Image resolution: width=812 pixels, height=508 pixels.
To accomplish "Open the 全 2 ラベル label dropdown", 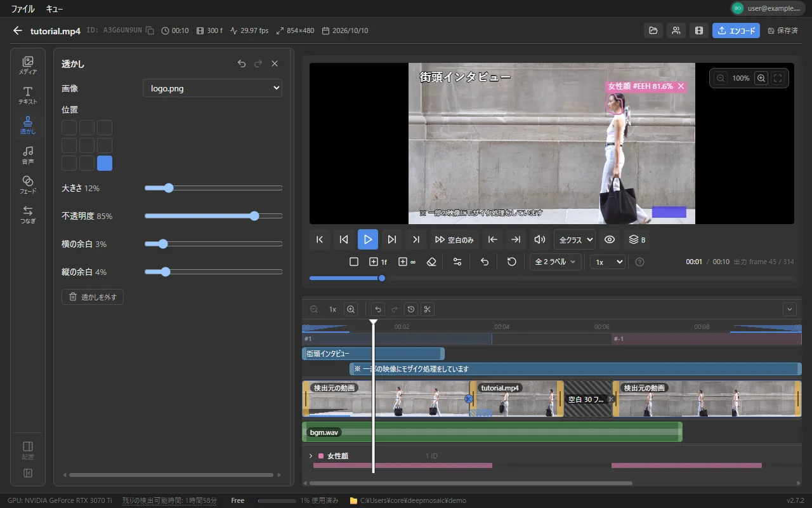I will pos(556,262).
